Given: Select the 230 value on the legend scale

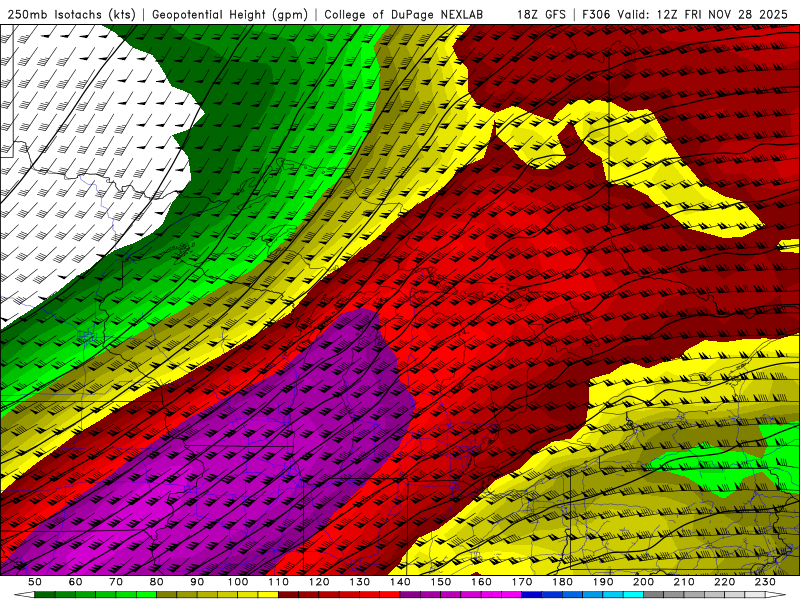Looking at the screenshot, I should [765, 582].
